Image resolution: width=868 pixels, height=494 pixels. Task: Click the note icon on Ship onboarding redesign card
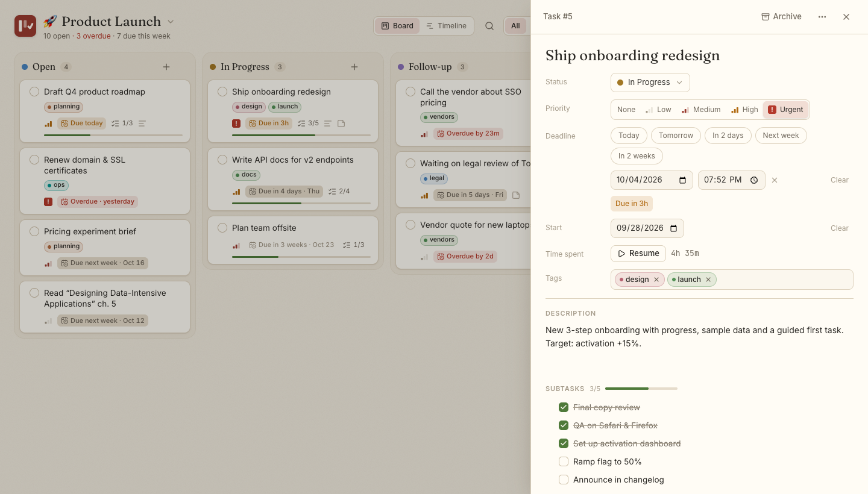point(341,123)
